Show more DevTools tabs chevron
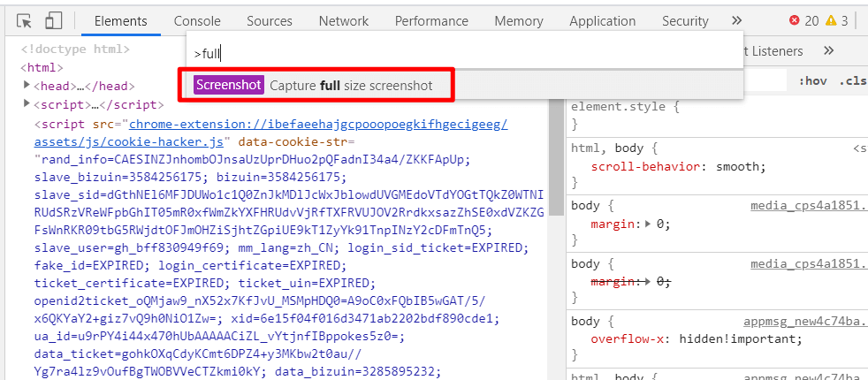Image resolution: width=868 pixels, height=380 pixels. [x=736, y=21]
